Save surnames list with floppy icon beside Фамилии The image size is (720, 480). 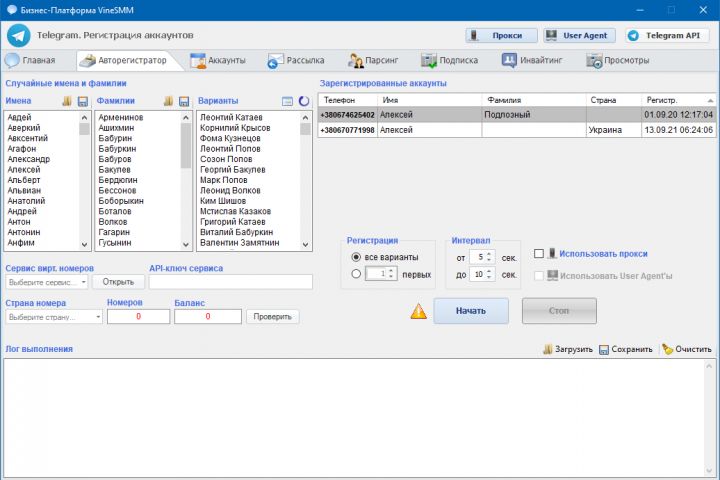pyautogui.click(x=184, y=102)
